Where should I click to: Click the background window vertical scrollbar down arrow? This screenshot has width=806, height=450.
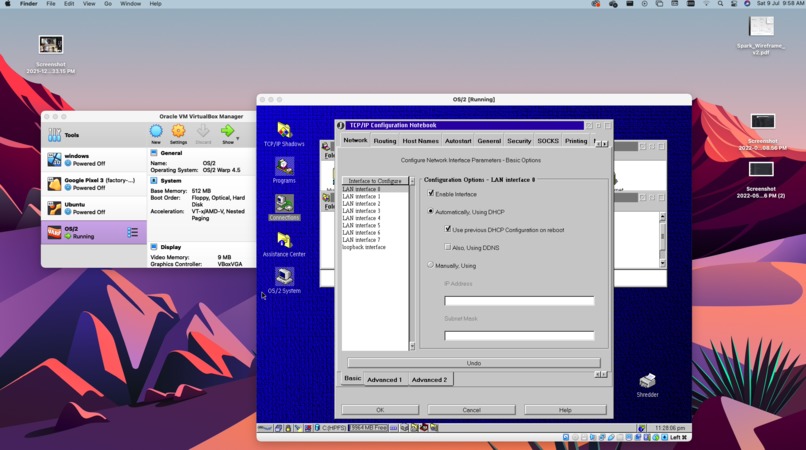click(x=663, y=263)
